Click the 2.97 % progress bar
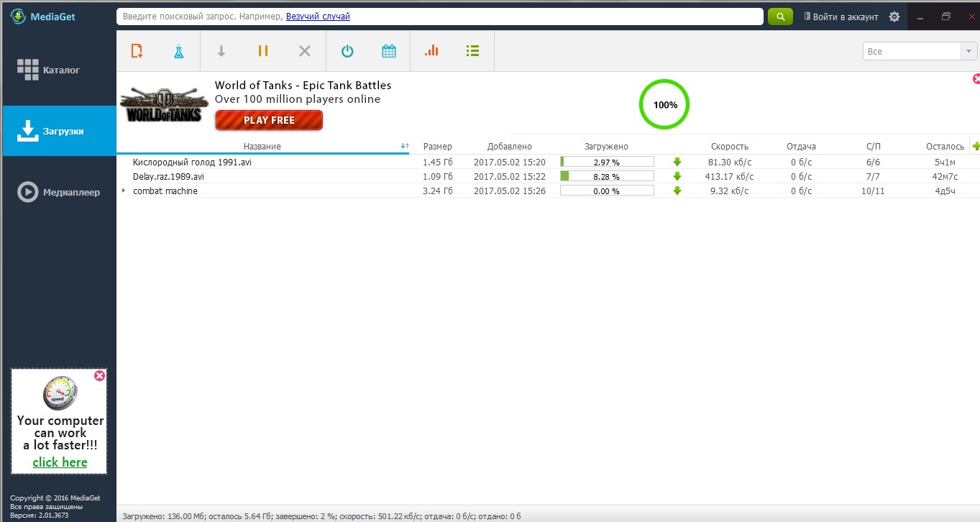 [x=607, y=162]
